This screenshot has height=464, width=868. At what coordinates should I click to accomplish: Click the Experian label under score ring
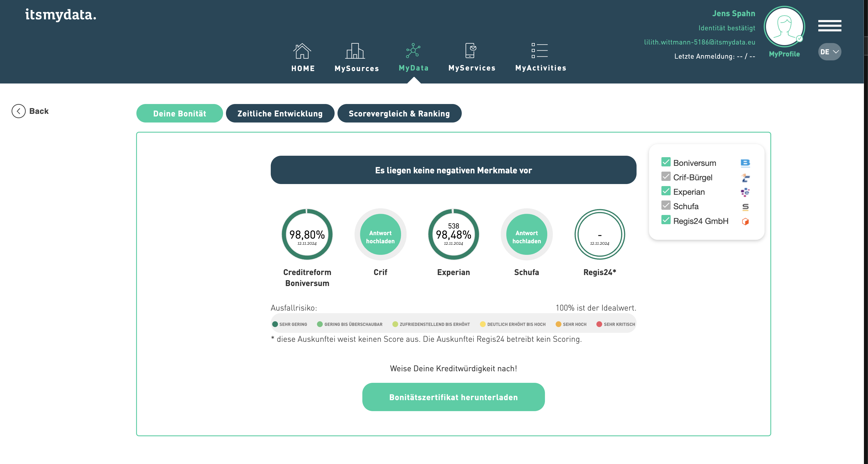point(454,272)
